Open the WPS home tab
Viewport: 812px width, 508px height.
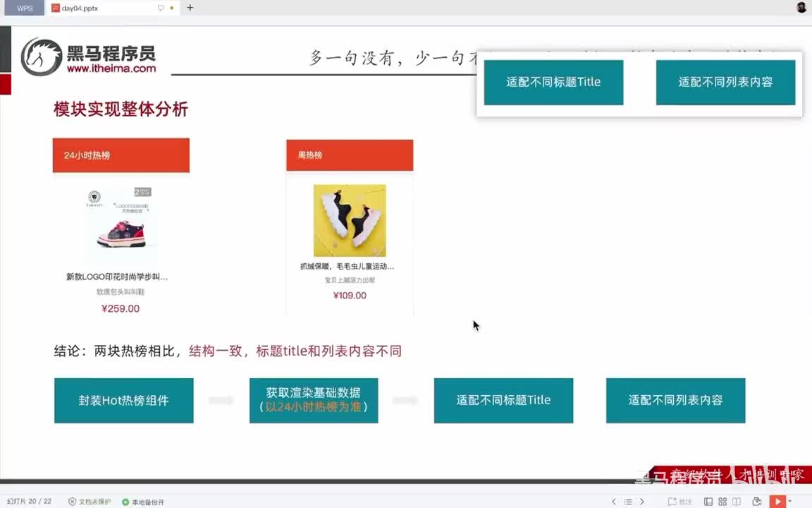tap(25, 8)
